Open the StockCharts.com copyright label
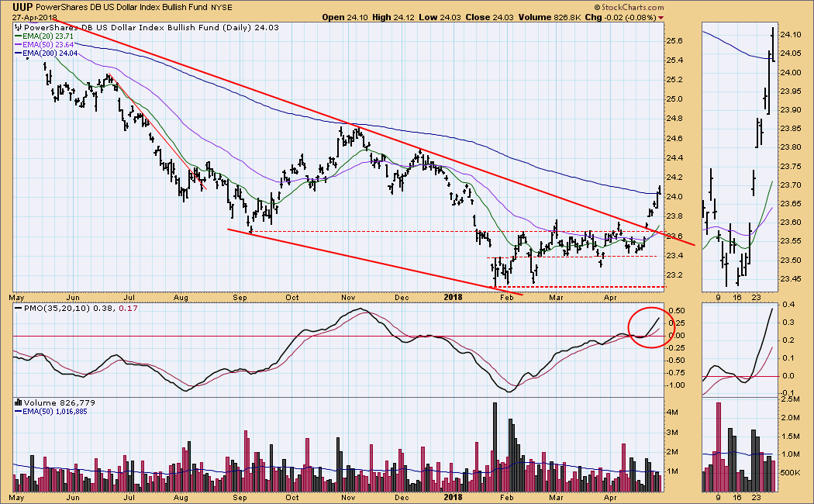Viewport: 814px width, 504px height. pyautogui.click(x=629, y=7)
